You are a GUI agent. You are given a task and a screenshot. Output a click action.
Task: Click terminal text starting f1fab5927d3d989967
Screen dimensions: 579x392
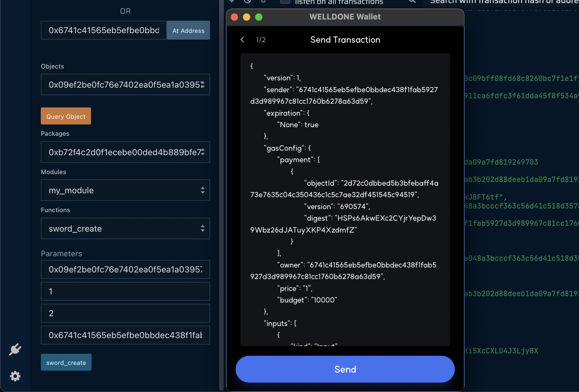click(521, 223)
